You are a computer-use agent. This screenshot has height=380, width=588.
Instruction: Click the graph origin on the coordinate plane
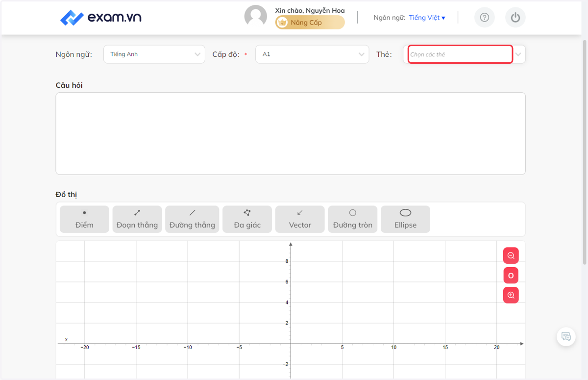pos(291,344)
